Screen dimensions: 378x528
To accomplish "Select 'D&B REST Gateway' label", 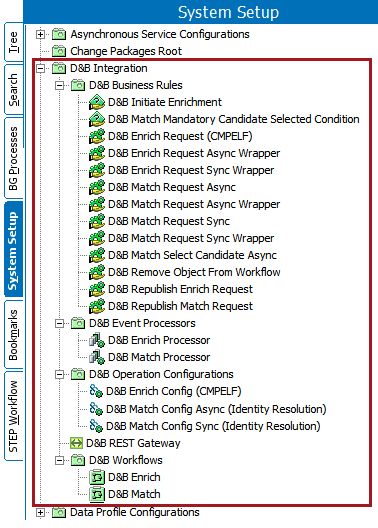I will [x=133, y=443].
